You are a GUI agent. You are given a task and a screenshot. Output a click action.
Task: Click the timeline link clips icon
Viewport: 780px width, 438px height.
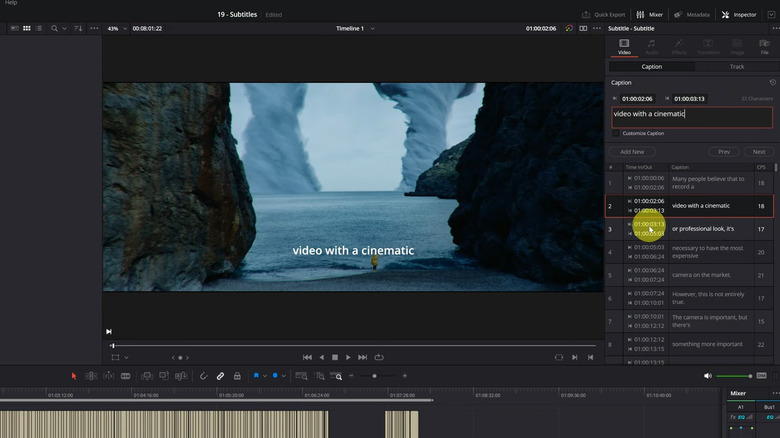pos(220,376)
